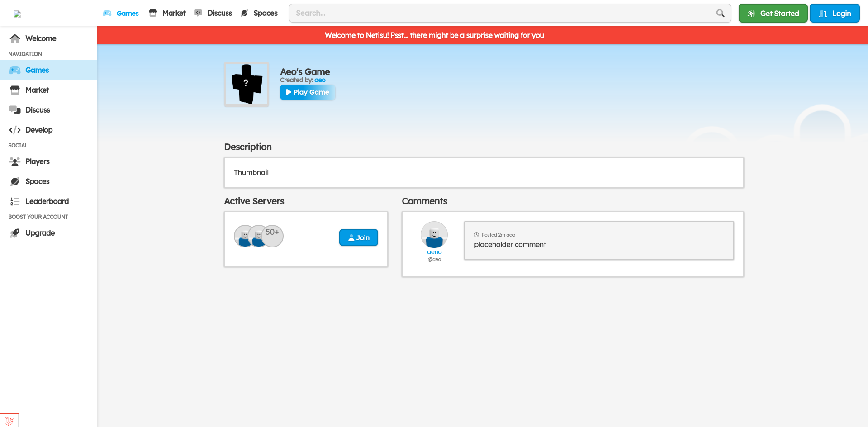Open the Welcome home icon in sidebar
This screenshot has height=427, width=868.
click(x=15, y=39)
